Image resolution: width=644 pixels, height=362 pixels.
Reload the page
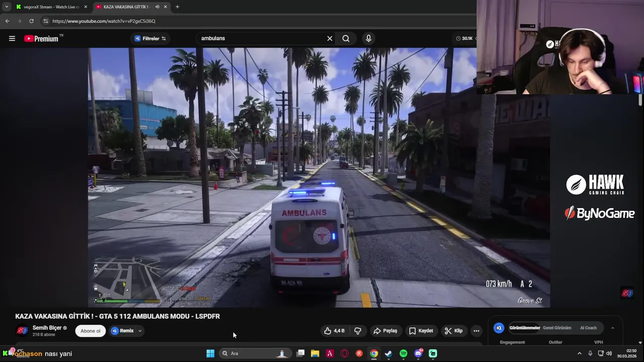(x=31, y=21)
